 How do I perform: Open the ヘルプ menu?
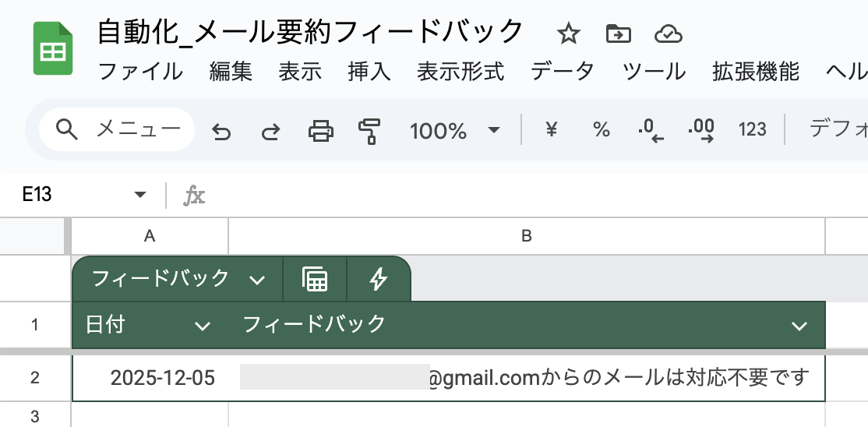tap(846, 72)
